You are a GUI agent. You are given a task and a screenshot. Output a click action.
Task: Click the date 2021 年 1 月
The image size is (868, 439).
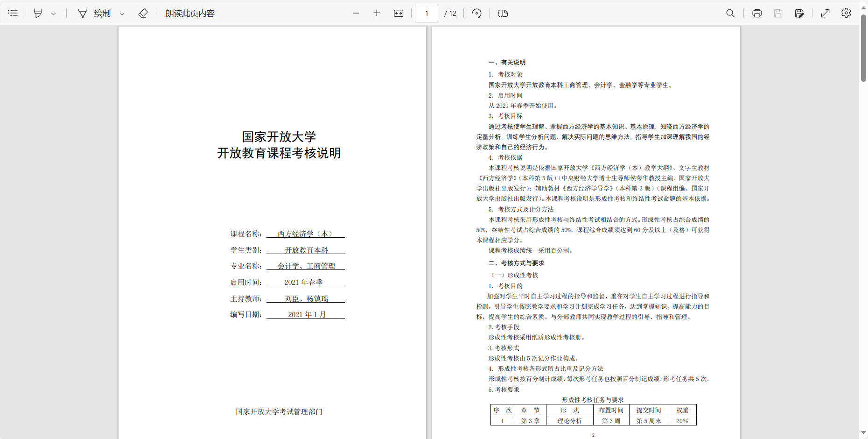point(307,314)
